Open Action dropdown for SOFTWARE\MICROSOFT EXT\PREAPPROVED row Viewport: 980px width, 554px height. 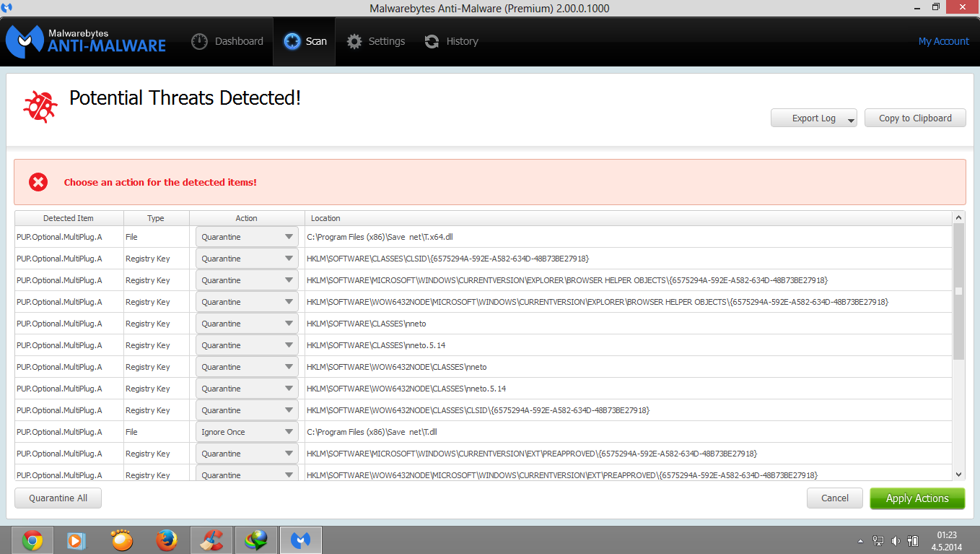tap(247, 454)
